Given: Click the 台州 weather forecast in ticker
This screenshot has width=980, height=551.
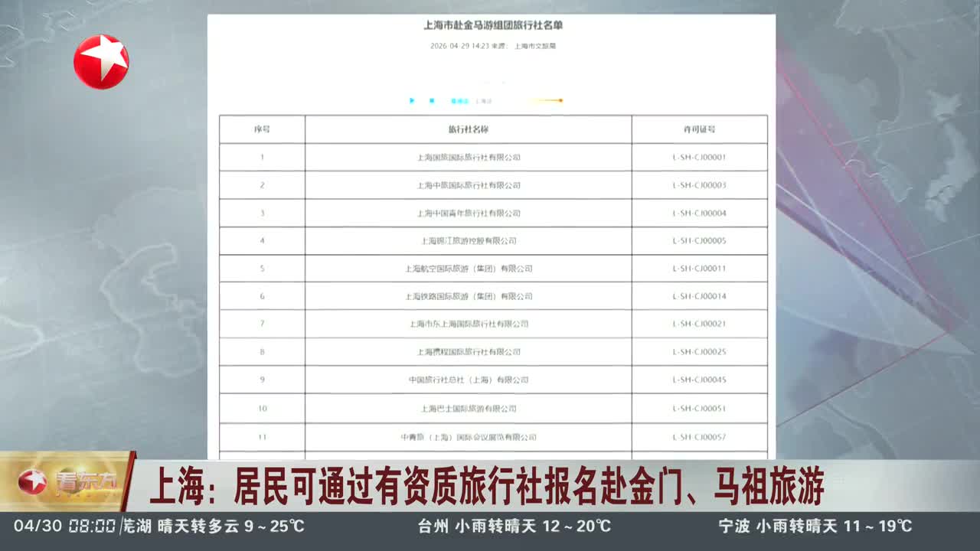Looking at the screenshot, I should (x=514, y=527).
